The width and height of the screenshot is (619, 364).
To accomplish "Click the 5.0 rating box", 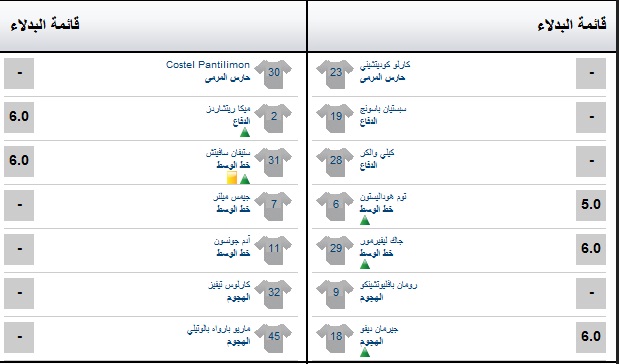I will tap(591, 205).
